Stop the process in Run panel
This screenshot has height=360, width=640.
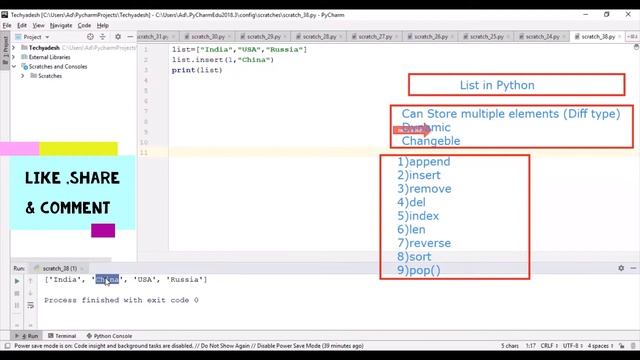point(17,293)
